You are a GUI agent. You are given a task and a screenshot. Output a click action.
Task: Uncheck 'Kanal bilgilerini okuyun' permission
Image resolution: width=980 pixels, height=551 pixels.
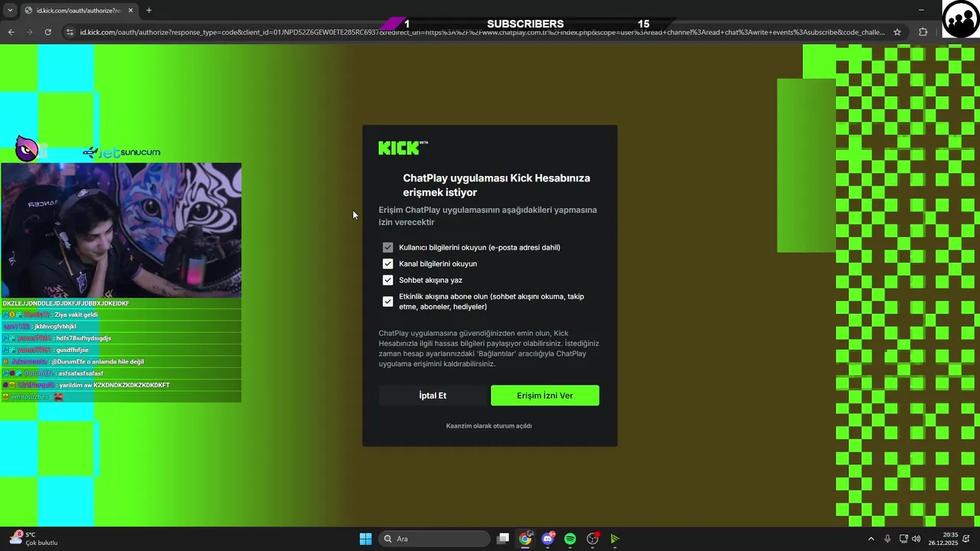pyautogui.click(x=387, y=263)
